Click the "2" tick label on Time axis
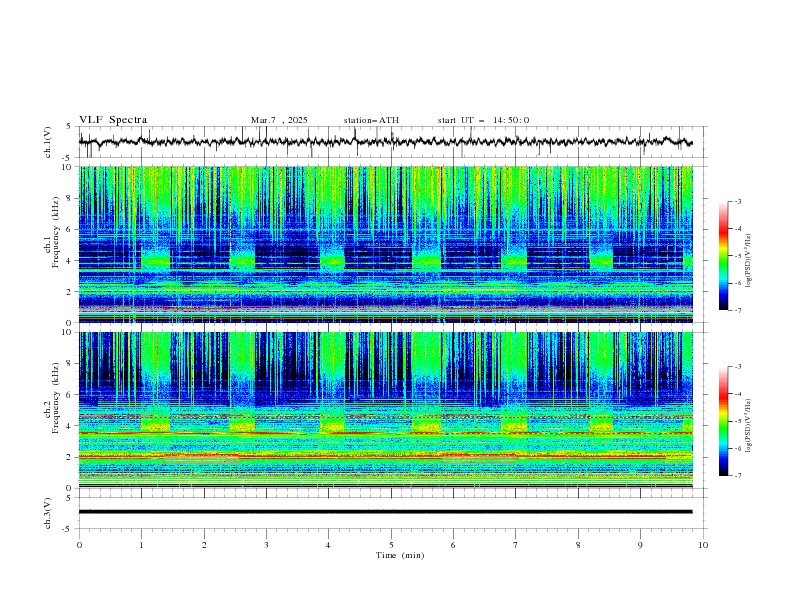The width and height of the screenshot is (792, 612). point(204,545)
